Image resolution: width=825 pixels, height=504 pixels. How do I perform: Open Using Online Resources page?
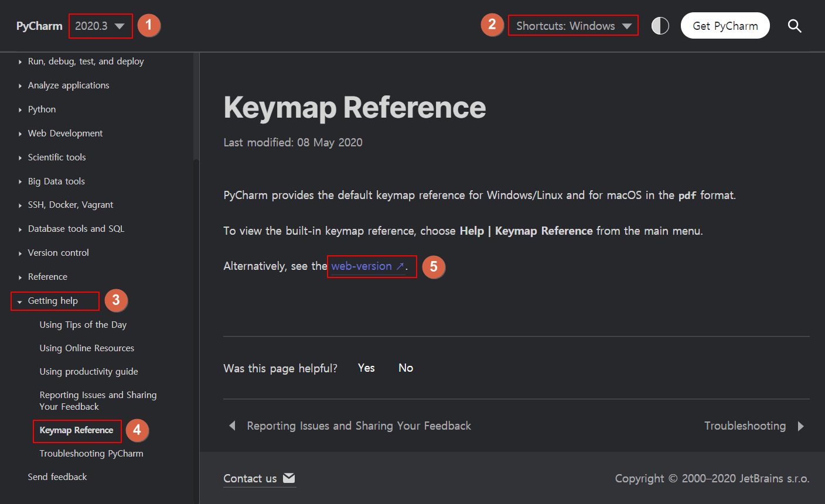coord(87,348)
